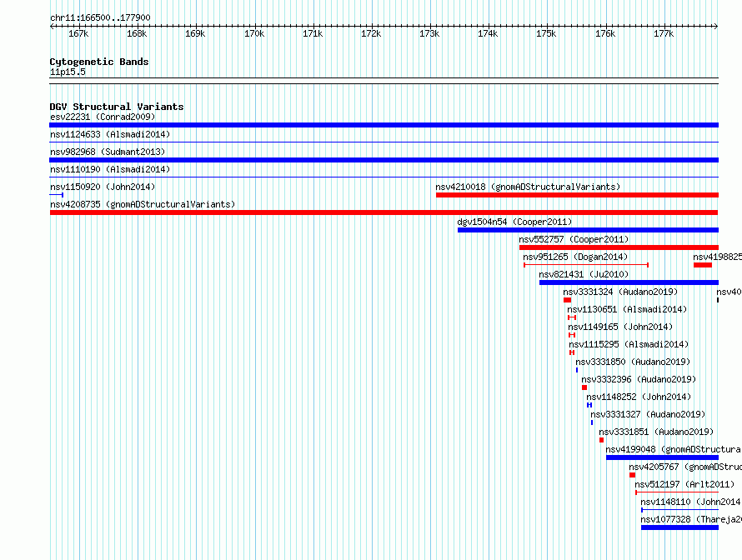
Task: Click the blue nsv1148252 bracket glyph
Action: click(589, 405)
